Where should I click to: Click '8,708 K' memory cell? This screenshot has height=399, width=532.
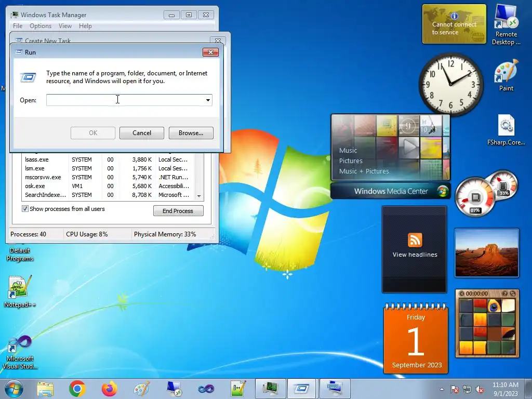[142, 195]
